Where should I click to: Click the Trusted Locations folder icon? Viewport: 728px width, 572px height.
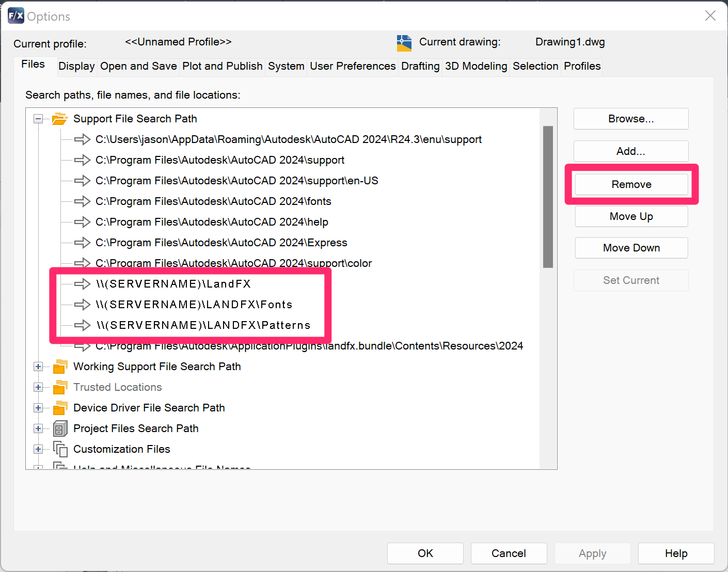point(60,387)
